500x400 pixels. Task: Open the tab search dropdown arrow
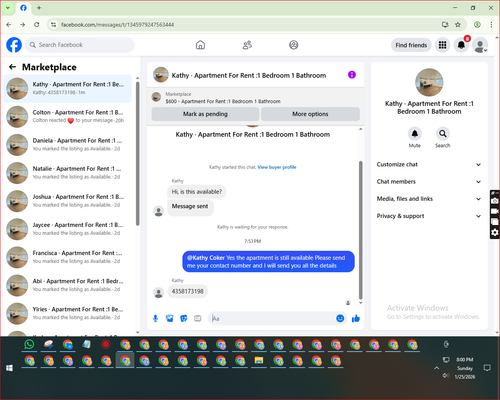coord(8,8)
